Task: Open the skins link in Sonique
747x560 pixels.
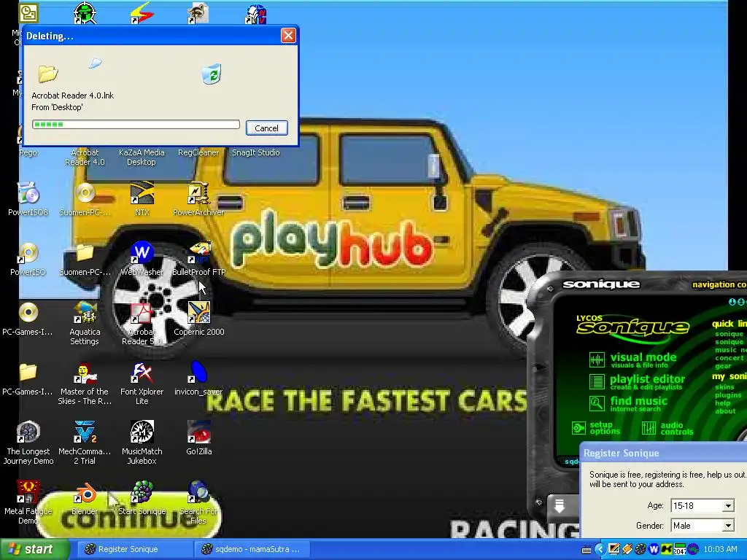Action: [x=724, y=386]
